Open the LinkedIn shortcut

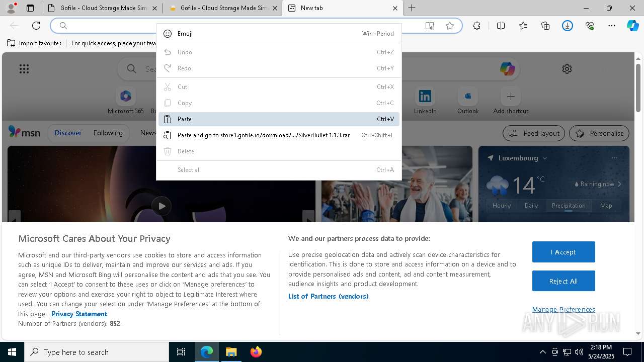pos(425,101)
